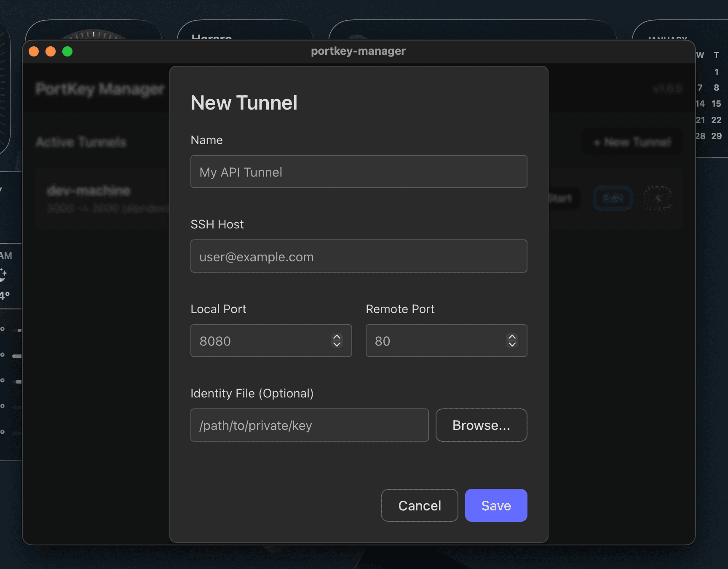This screenshot has height=569, width=728.
Task: Click the Identity File path field
Action: tap(309, 425)
